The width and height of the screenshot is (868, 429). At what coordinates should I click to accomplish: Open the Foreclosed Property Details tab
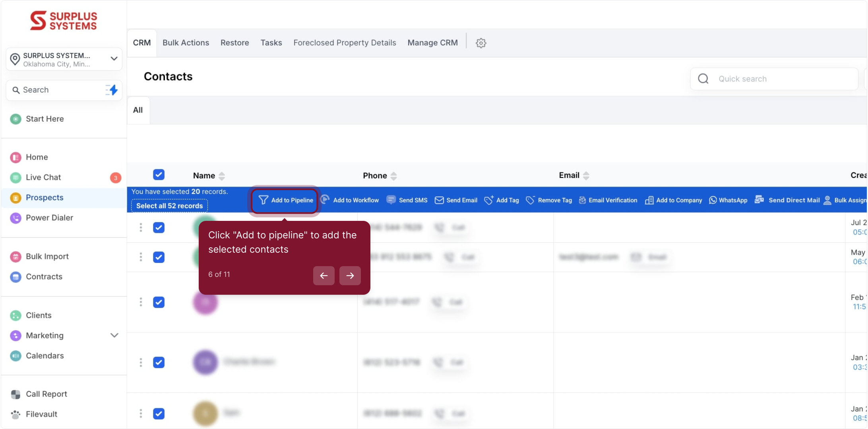[345, 43]
